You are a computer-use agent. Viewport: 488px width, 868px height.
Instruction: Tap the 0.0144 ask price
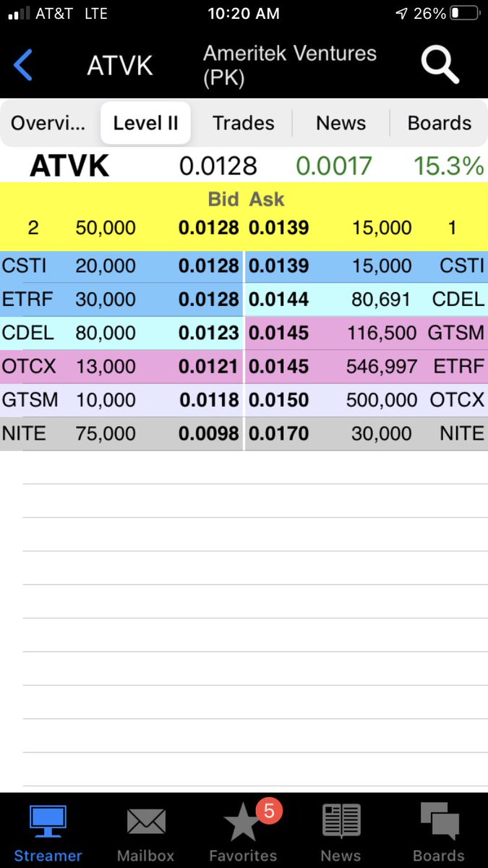pos(279,299)
